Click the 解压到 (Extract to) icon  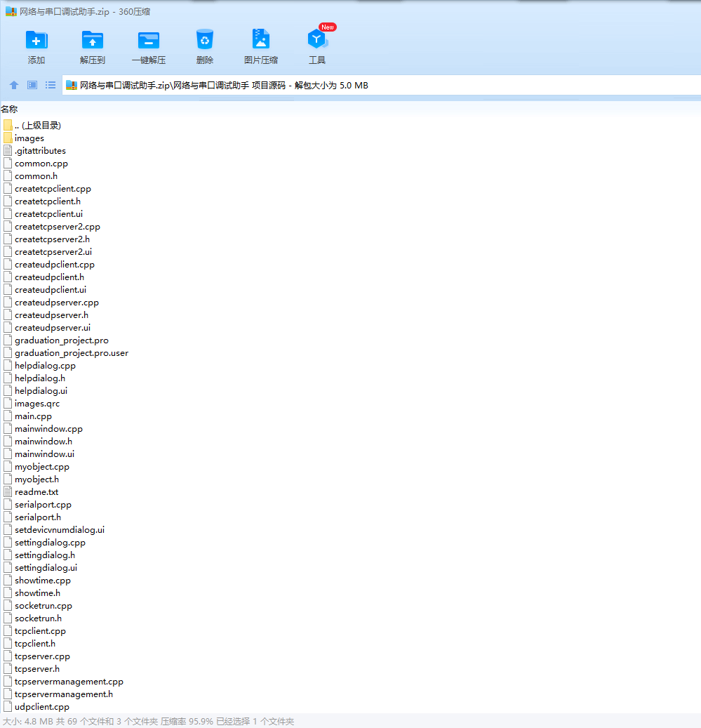point(93,40)
